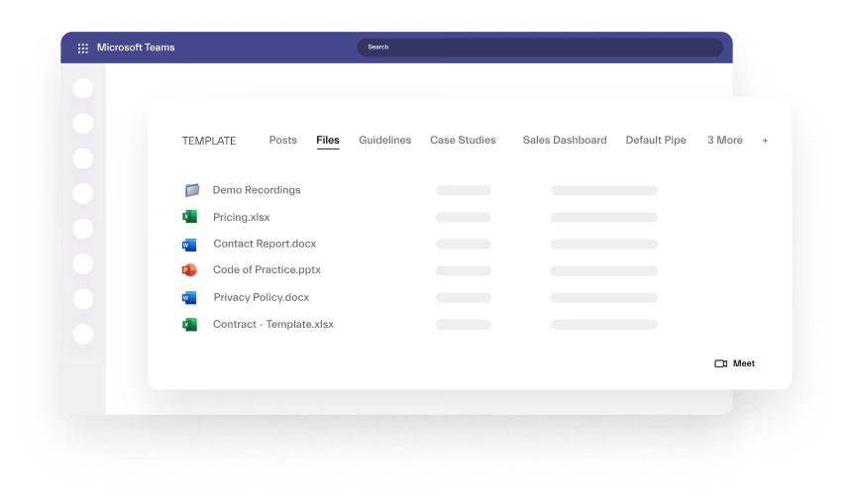Click the Excel icon beside Pricing.xlsx
This screenshot has width=853, height=504.
189,217
